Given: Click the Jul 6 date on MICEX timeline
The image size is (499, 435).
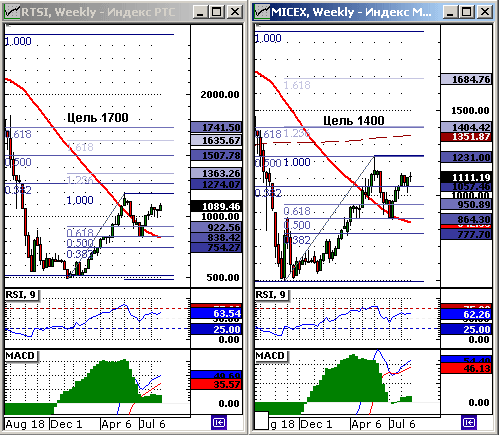Looking at the screenshot, I should 403,424.
